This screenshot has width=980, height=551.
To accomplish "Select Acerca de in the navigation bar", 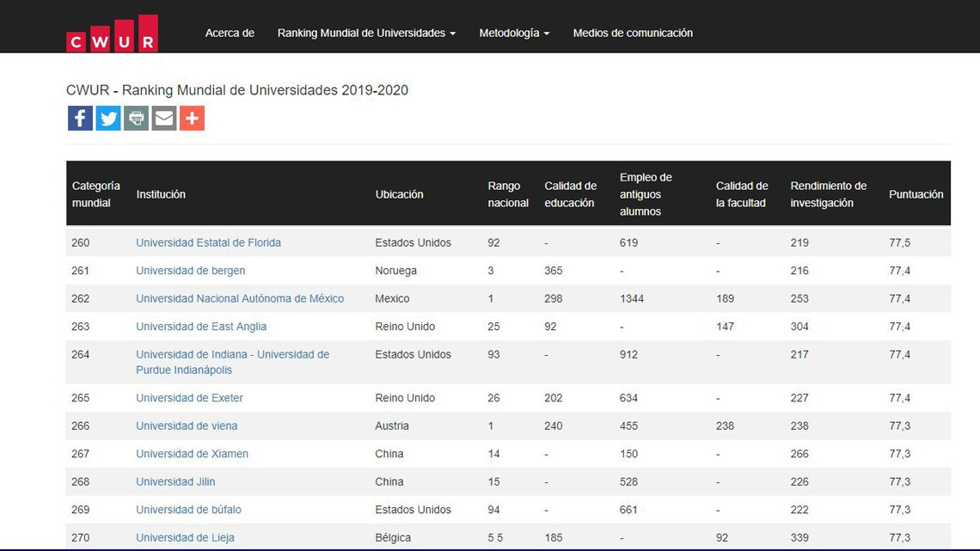I will tap(230, 33).
